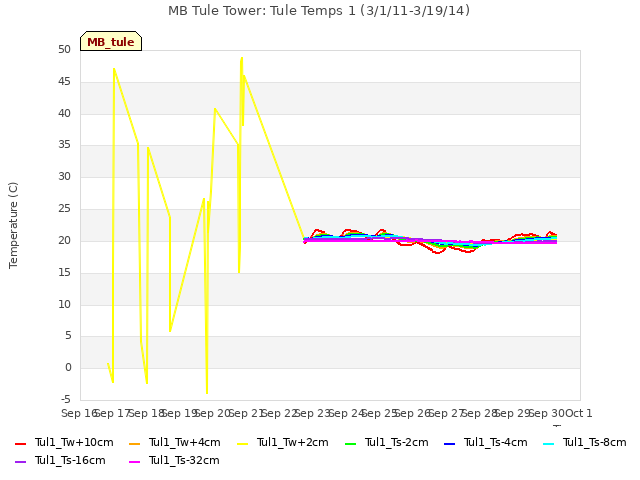Image resolution: width=640 pixels, height=480 pixels.
Task: Click the 50 y-axis tick label
Action: (64, 49)
